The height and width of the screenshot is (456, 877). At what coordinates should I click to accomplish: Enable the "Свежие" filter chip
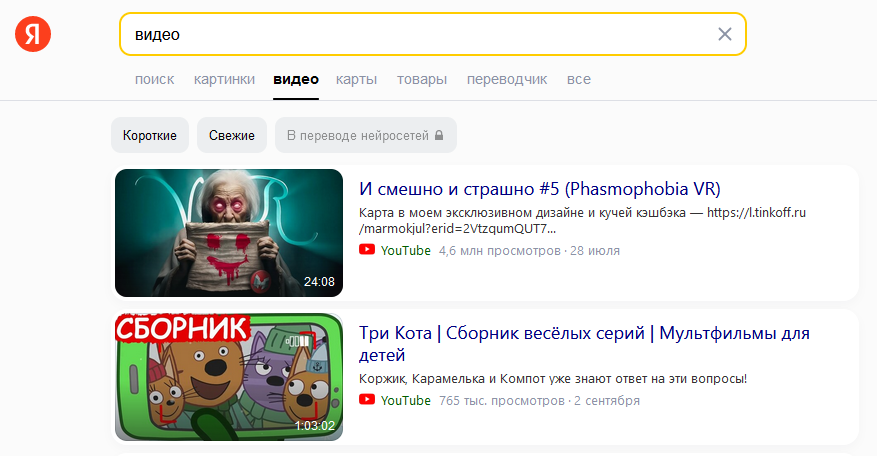point(232,135)
